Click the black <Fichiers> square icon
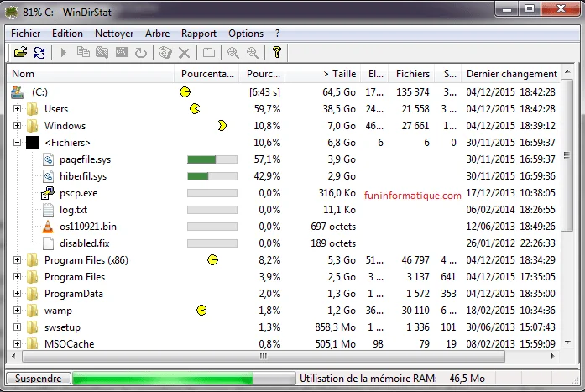 tap(33, 143)
